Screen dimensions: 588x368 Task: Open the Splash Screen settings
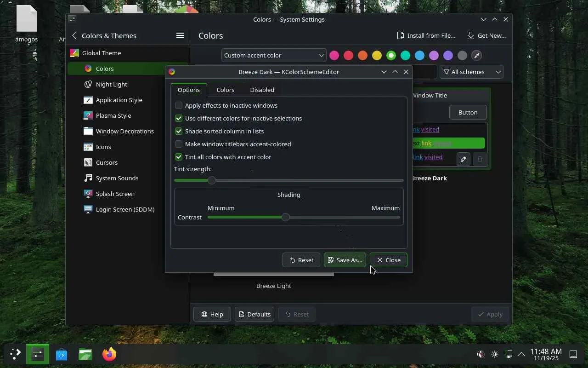128,194
